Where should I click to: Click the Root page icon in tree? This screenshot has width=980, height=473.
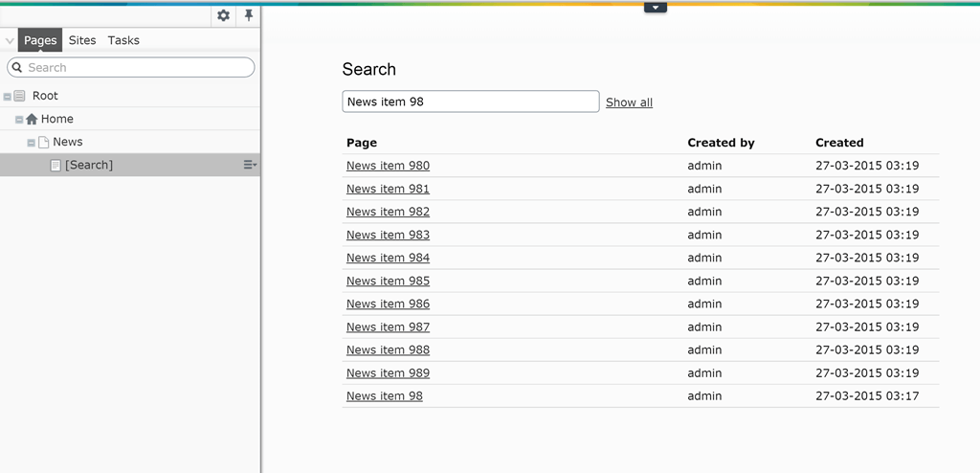[20, 96]
